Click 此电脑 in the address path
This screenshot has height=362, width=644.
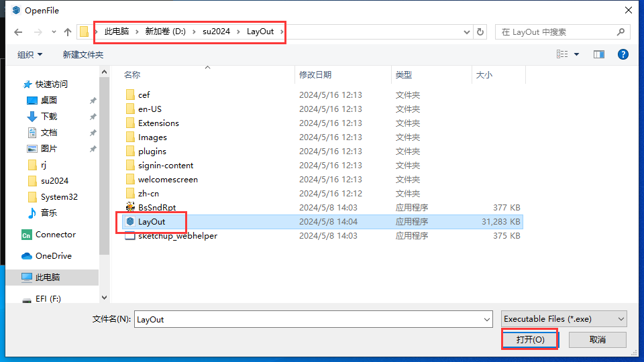point(116,32)
